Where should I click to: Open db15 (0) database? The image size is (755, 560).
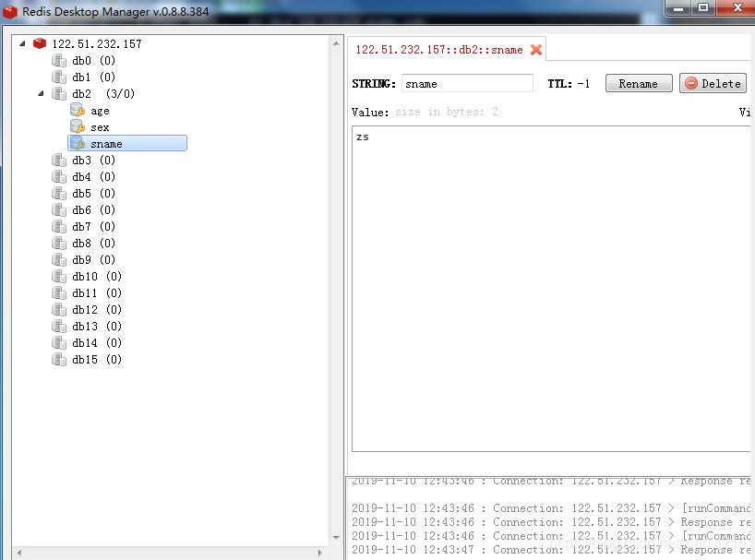click(x=97, y=360)
